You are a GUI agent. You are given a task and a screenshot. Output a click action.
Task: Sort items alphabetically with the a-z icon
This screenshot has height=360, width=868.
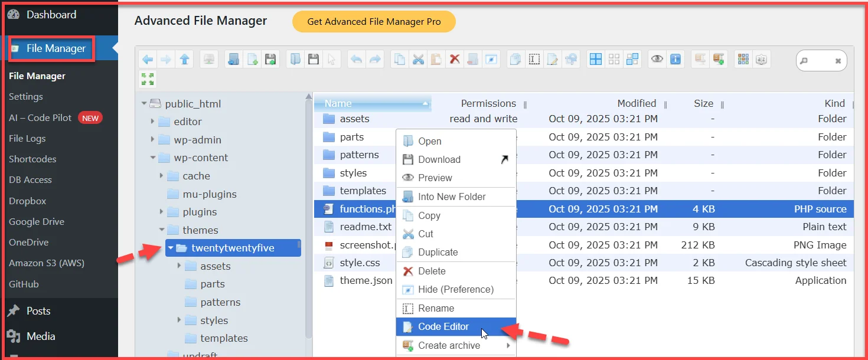[761, 59]
